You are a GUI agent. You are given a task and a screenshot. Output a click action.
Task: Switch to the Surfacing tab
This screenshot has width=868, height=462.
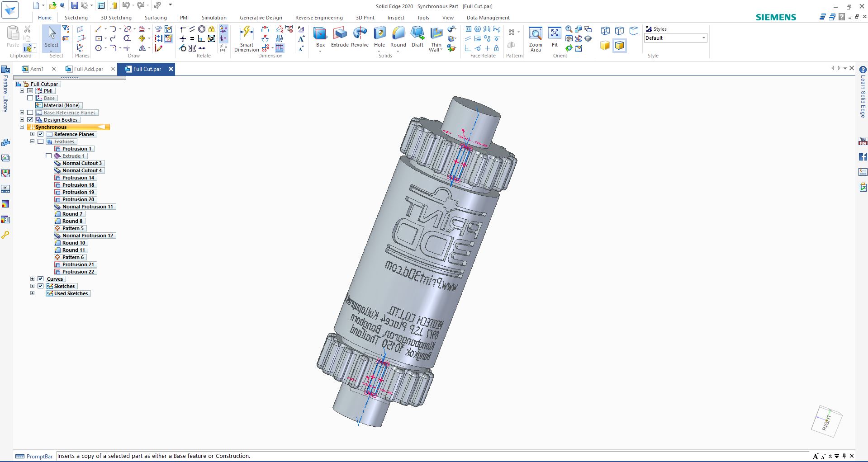[156, 18]
